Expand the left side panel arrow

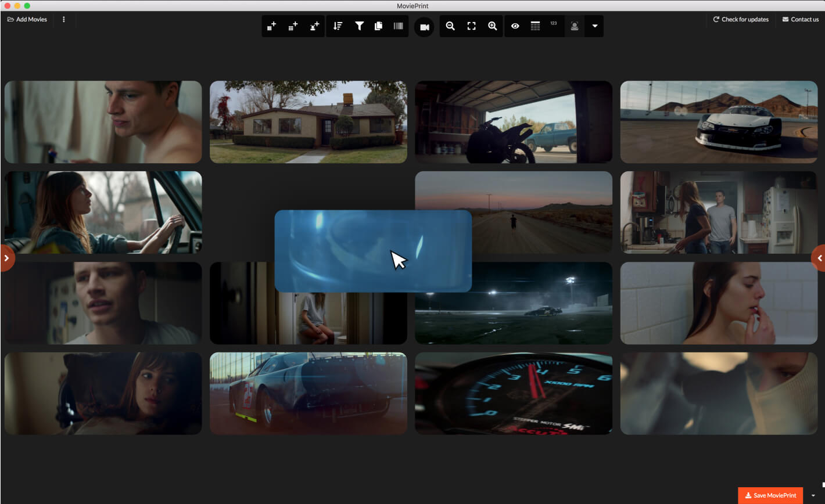(x=7, y=258)
